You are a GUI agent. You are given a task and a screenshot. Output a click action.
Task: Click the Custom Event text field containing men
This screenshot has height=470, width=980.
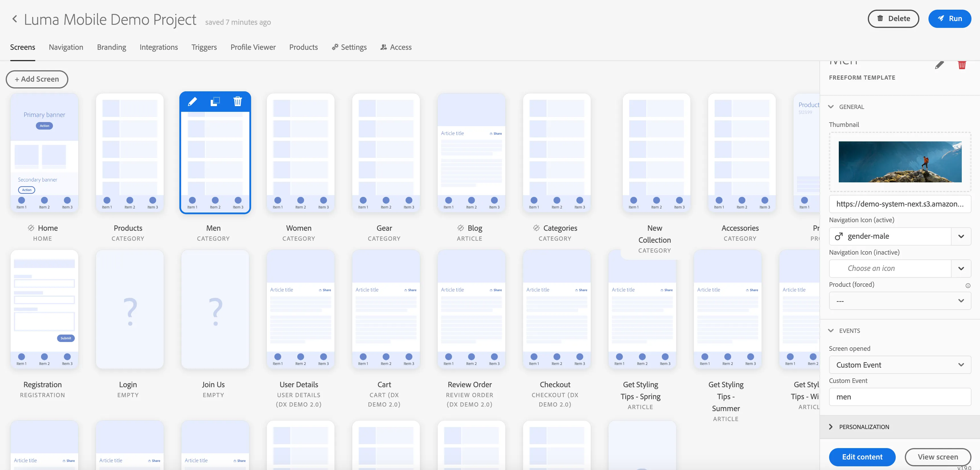tap(900, 397)
